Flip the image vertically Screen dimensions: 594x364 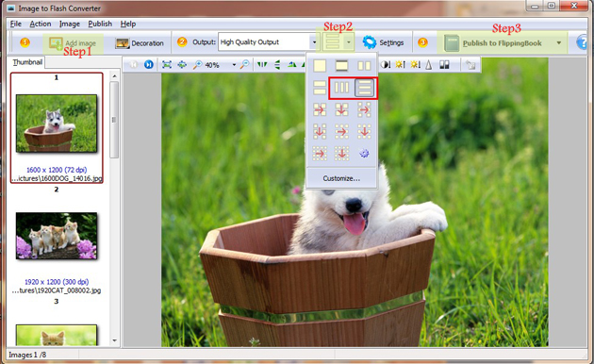coord(277,65)
